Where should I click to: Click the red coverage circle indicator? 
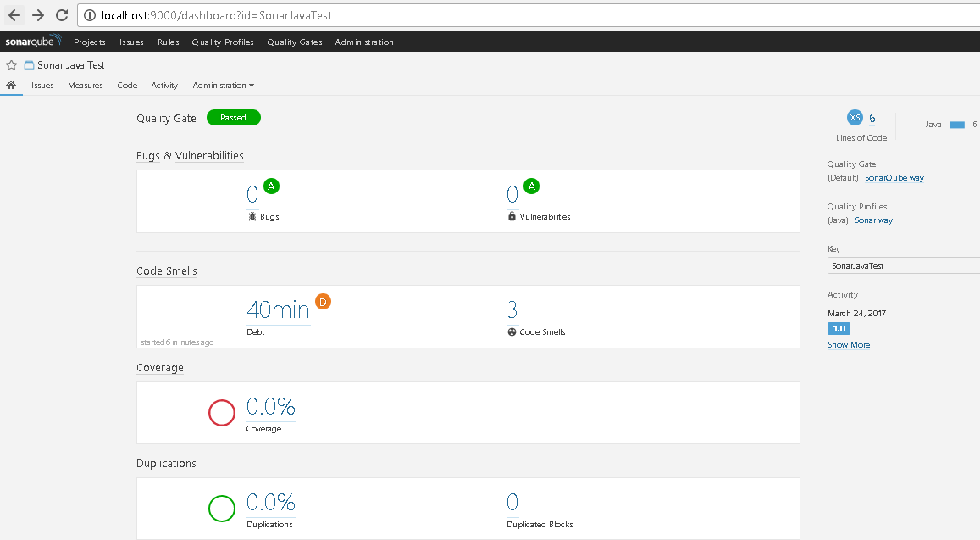[x=222, y=413]
